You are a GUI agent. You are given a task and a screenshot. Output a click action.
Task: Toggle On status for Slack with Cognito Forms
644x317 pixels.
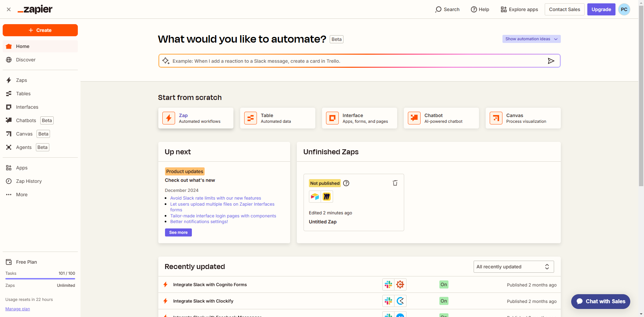click(444, 284)
